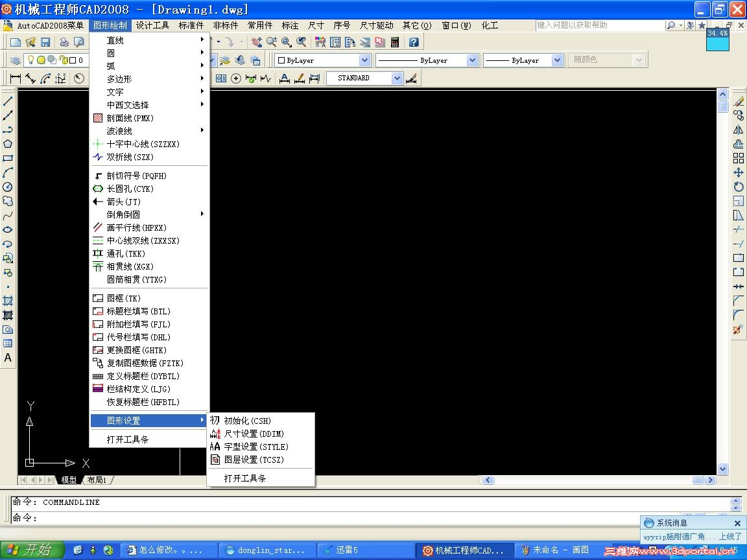Click the help search input field
The height and width of the screenshot is (560, 747).
599,25
